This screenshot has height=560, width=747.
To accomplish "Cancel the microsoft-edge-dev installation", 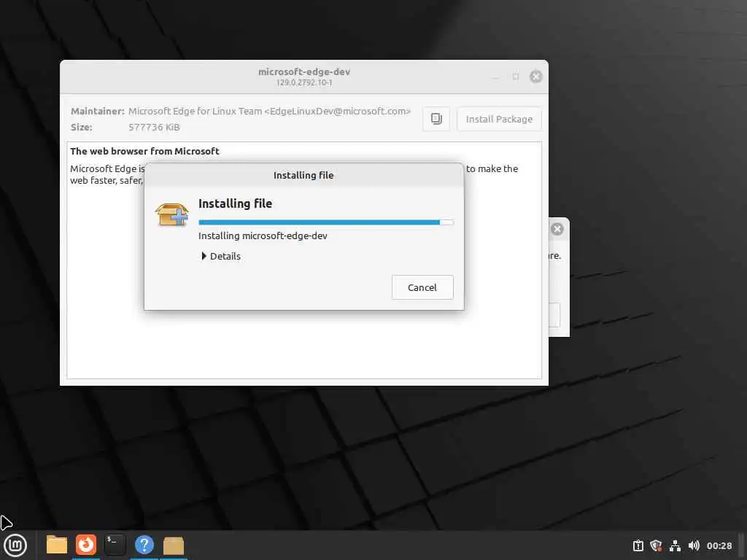I will tap(422, 287).
